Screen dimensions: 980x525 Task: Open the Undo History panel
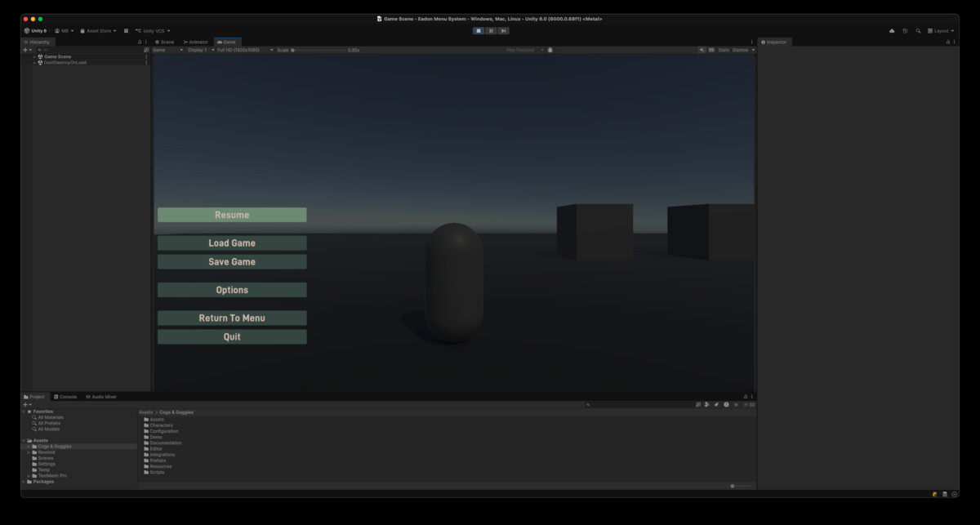pyautogui.click(x=904, y=30)
